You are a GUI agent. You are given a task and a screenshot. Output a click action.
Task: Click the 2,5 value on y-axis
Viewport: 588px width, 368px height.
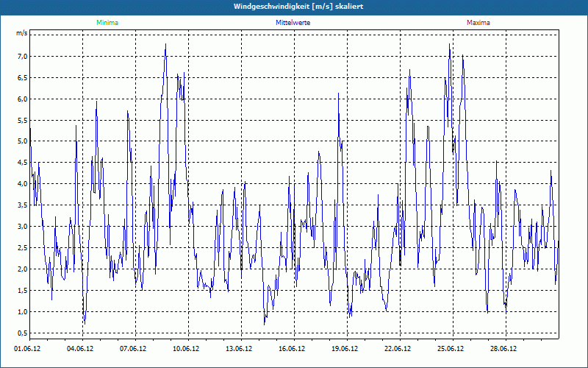tap(23, 247)
